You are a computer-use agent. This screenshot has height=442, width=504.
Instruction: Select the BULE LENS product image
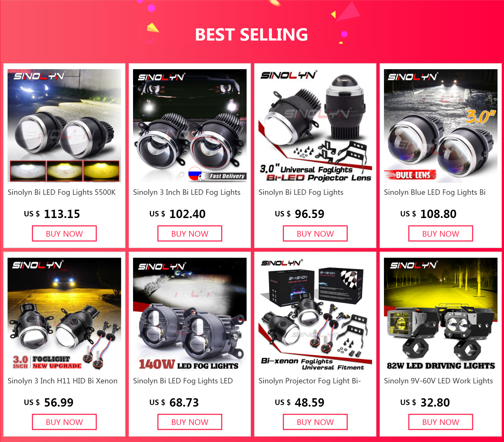[x=441, y=126]
